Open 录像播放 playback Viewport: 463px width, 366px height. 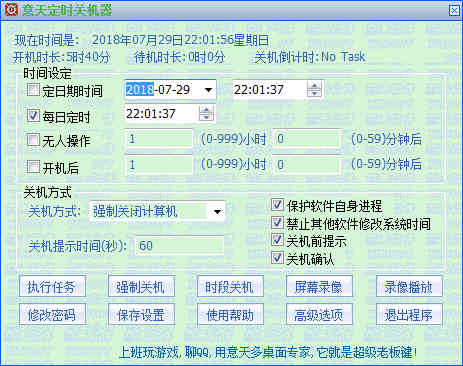click(409, 287)
